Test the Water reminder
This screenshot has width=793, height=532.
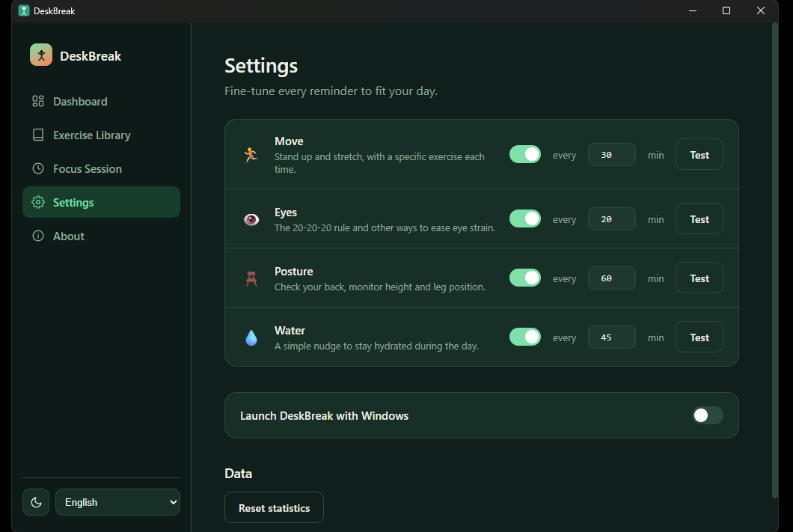click(x=699, y=337)
